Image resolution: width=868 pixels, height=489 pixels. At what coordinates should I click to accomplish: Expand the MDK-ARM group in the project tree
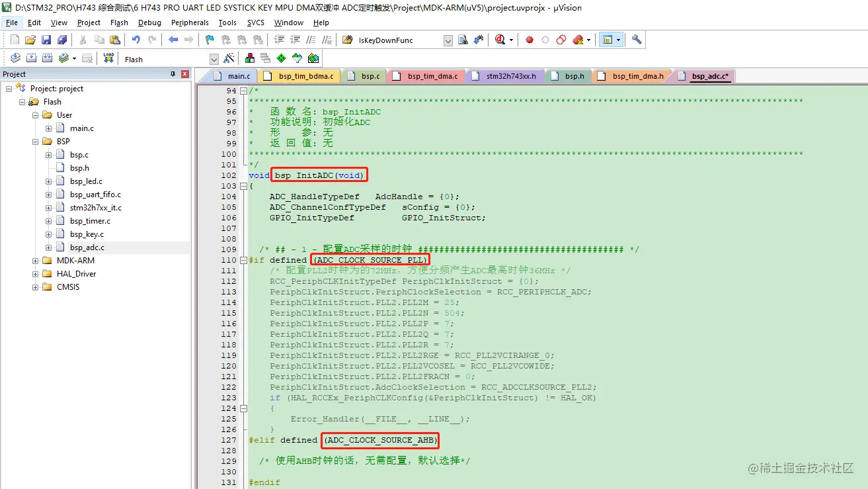point(34,261)
